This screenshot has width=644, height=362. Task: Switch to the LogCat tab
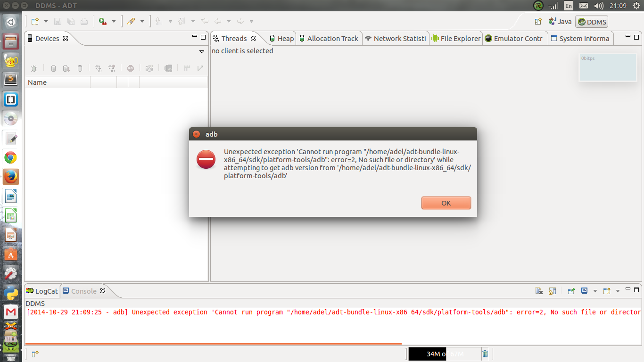click(42, 291)
